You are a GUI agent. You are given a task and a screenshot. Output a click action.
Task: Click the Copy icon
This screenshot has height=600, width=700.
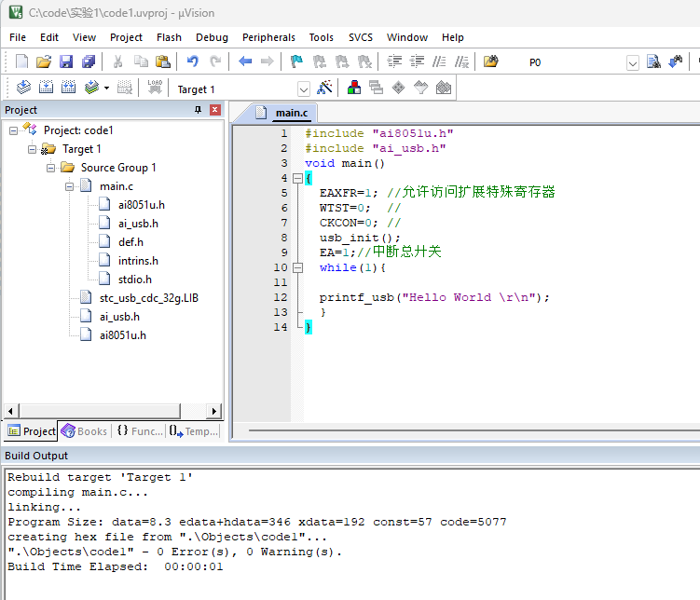(141, 61)
